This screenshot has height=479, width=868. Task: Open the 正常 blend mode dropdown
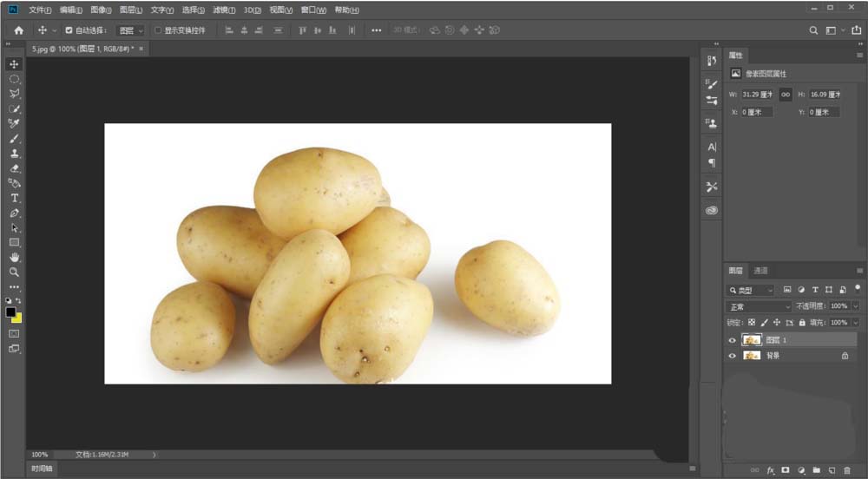pyautogui.click(x=759, y=306)
